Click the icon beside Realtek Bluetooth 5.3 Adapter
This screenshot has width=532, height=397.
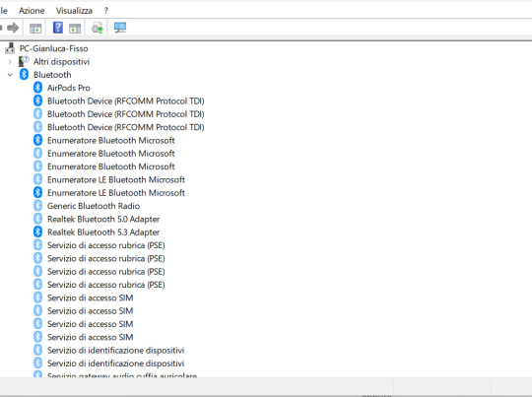[38, 232]
